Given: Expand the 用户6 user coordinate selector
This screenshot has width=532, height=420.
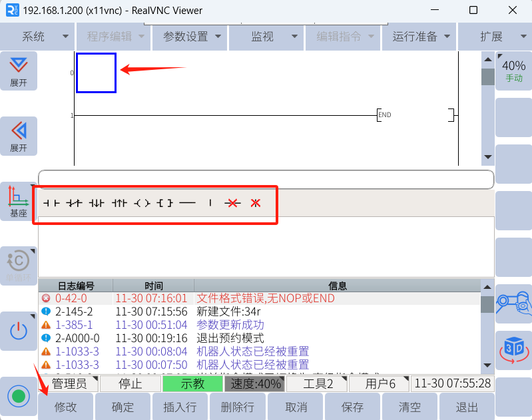Looking at the screenshot, I should pos(384,383).
